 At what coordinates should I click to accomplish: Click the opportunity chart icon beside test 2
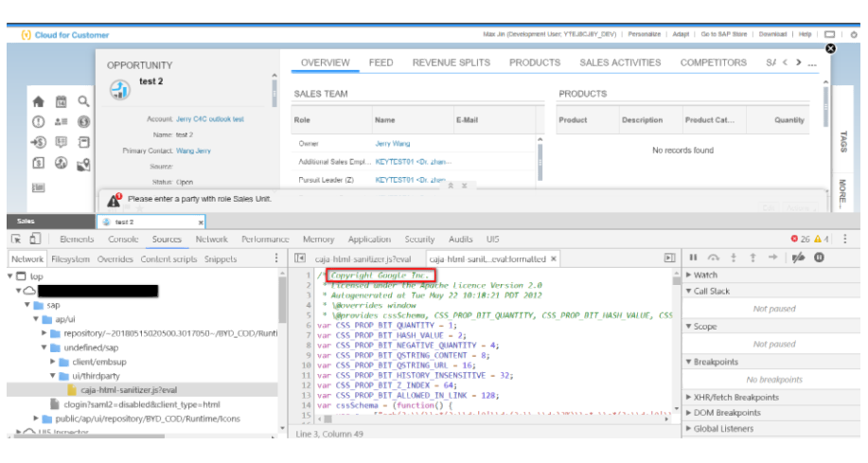pos(119,90)
